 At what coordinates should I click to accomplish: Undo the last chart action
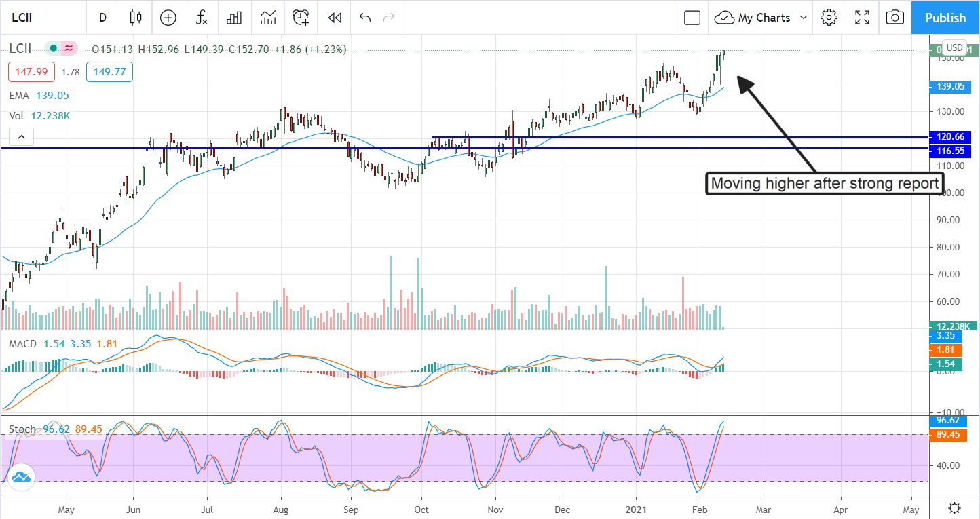(x=365, y=18)
